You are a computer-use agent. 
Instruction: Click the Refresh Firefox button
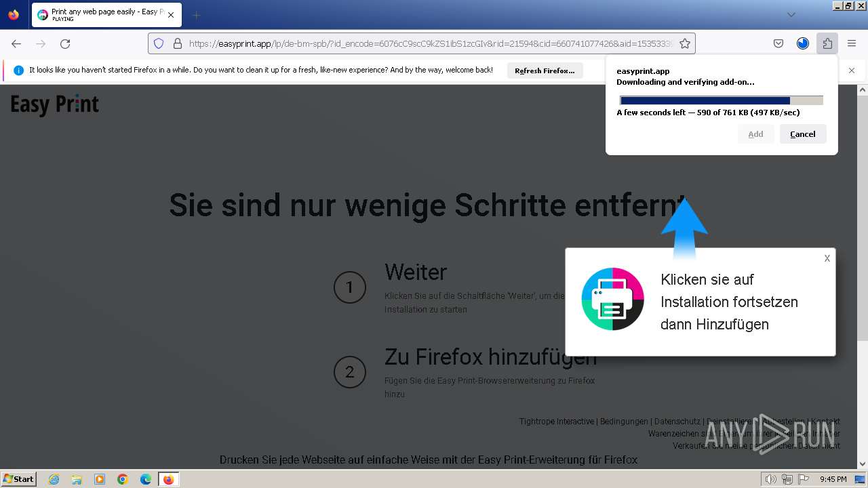click(545, 70)
